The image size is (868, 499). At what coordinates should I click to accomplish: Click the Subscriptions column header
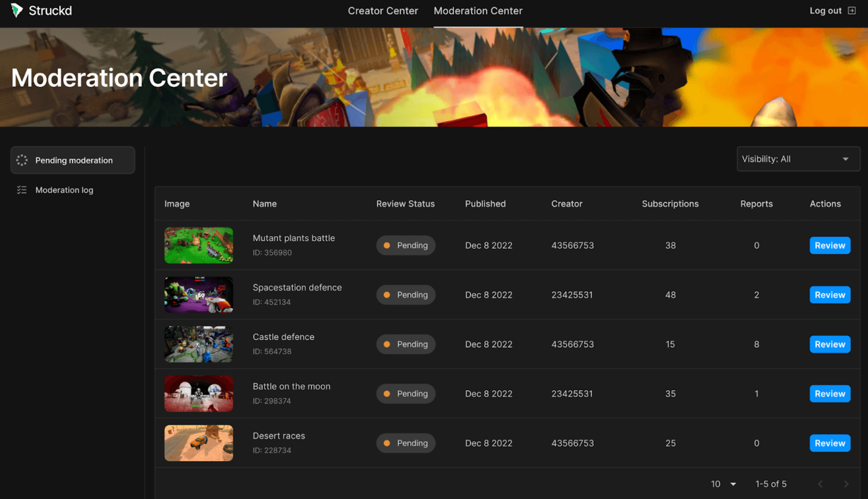[670, 204]
